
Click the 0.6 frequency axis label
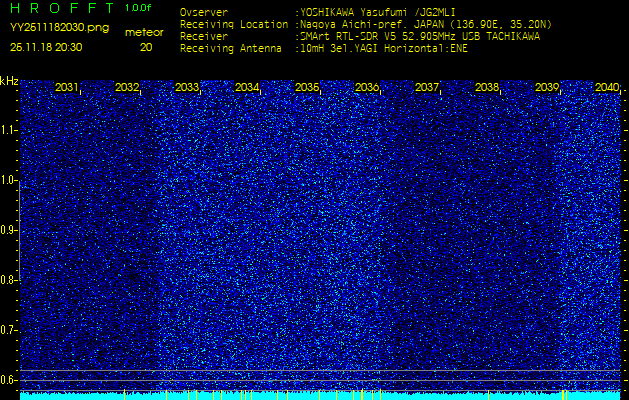7,380
